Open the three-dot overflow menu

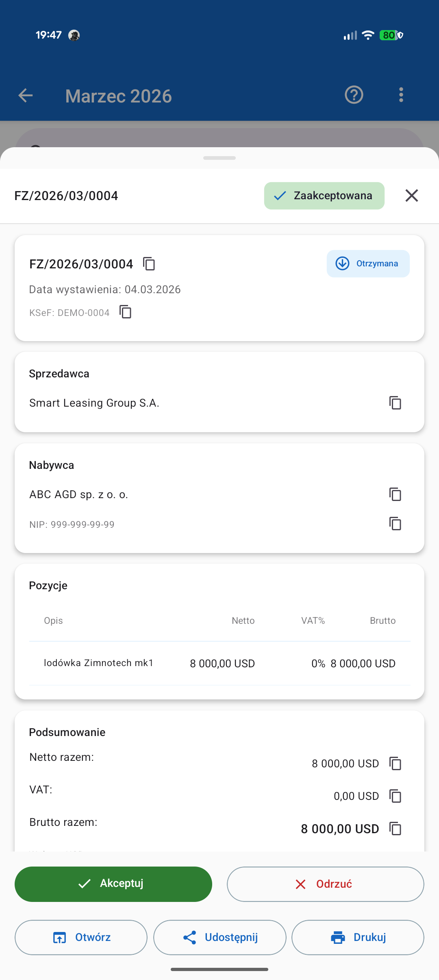[401, 95]
